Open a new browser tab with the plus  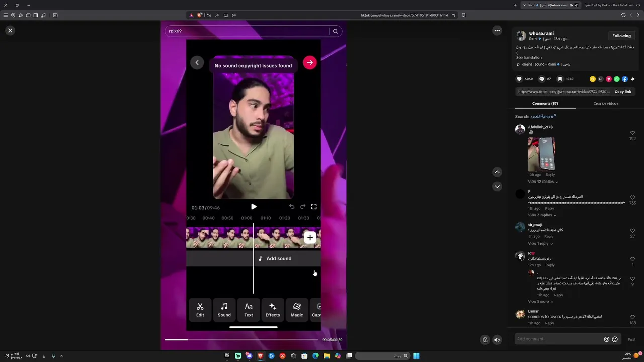tap(515, 5)
